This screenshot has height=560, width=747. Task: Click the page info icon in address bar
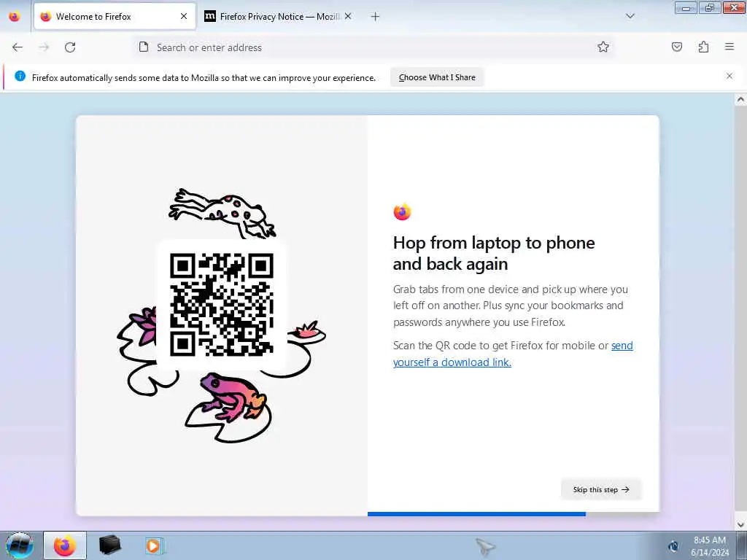click(x=144, y=47)
